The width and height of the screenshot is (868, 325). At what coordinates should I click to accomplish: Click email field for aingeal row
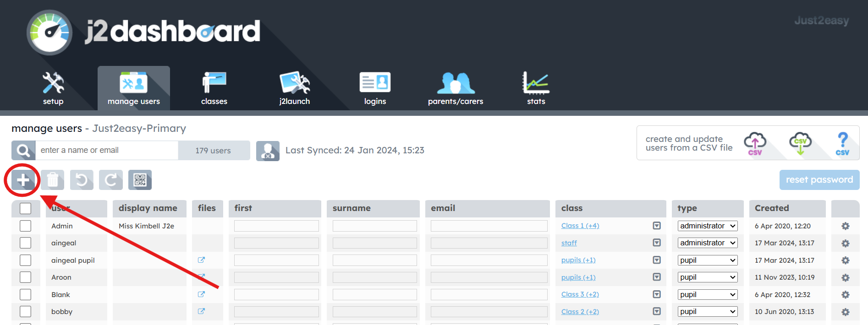(489, 243)
